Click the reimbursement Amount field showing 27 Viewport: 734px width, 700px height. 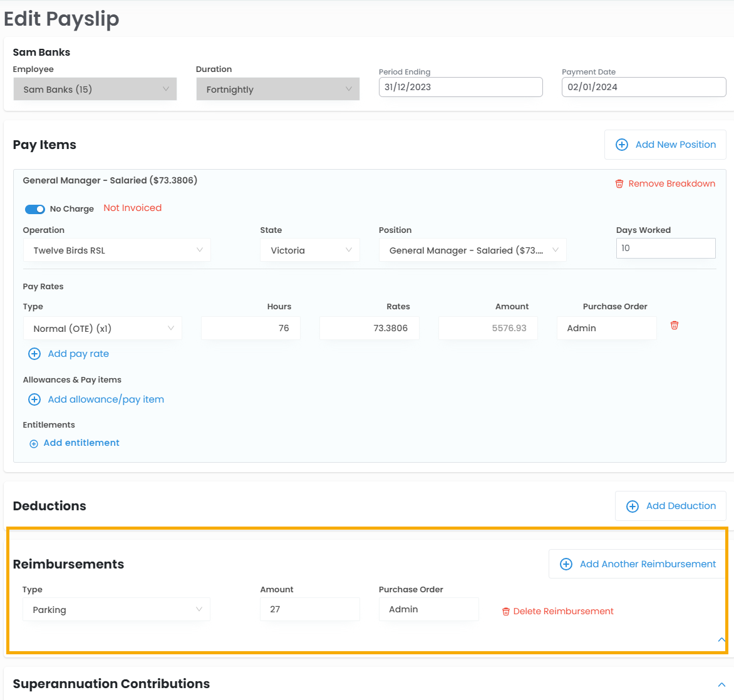[309, 609]
